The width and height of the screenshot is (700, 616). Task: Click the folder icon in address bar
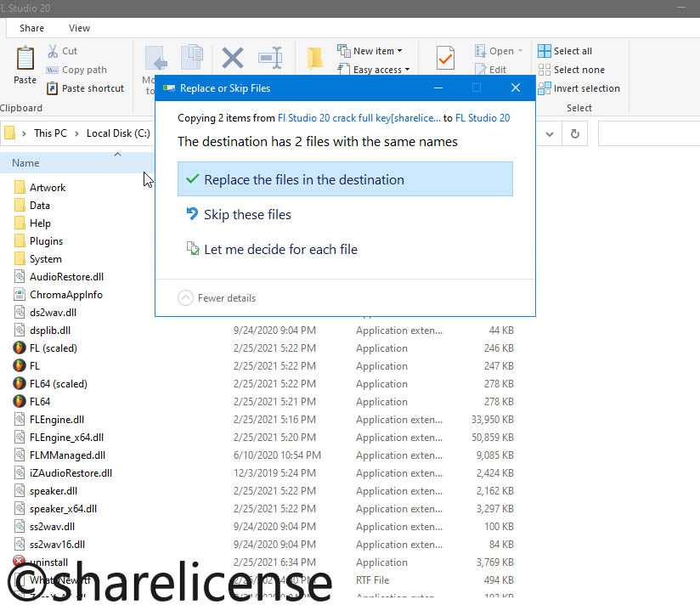[10, 133]
